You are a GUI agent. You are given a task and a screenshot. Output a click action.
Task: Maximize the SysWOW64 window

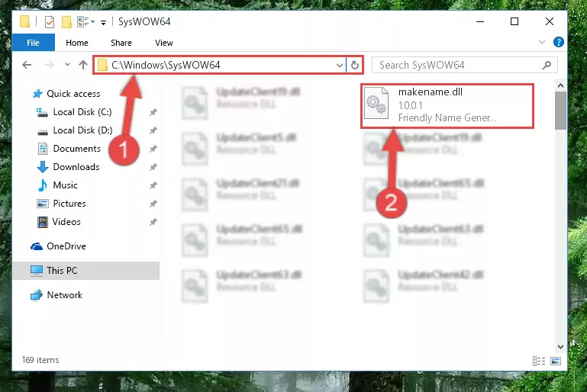514,21
